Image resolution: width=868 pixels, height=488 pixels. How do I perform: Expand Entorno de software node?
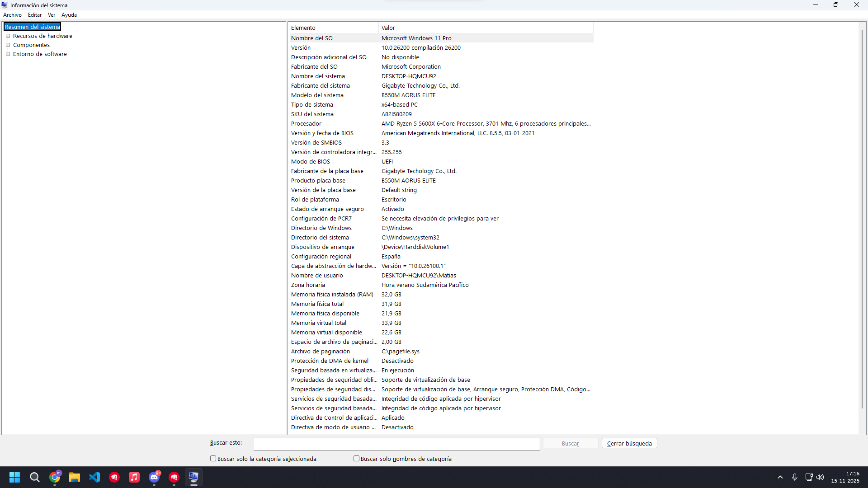click(x=8, y=54)
